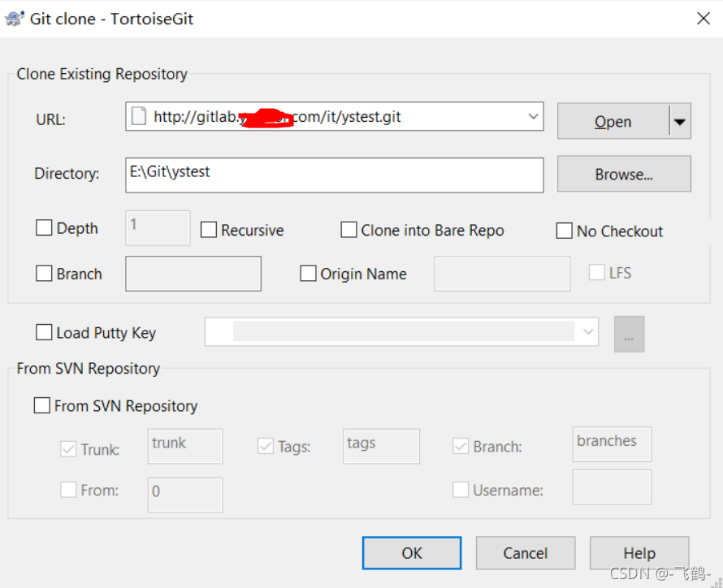The image size is (723, 588).
Task: Toggle the Branch checkbox in clone options
Action: point(44,273)
